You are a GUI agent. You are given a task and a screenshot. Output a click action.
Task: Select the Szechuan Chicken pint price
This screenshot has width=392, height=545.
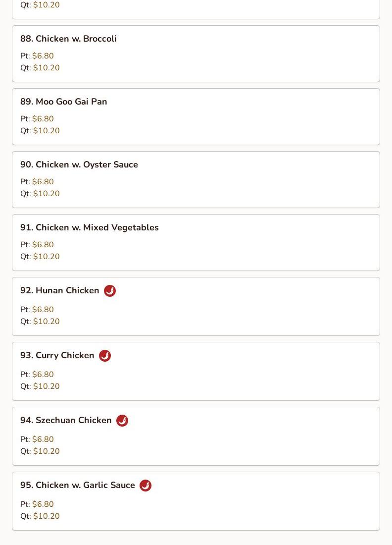coord(43,439)
